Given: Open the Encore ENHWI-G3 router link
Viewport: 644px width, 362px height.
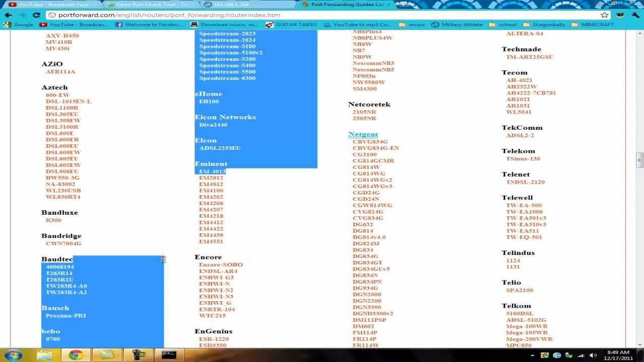Looking at the screenshot, I should point(216,278).
